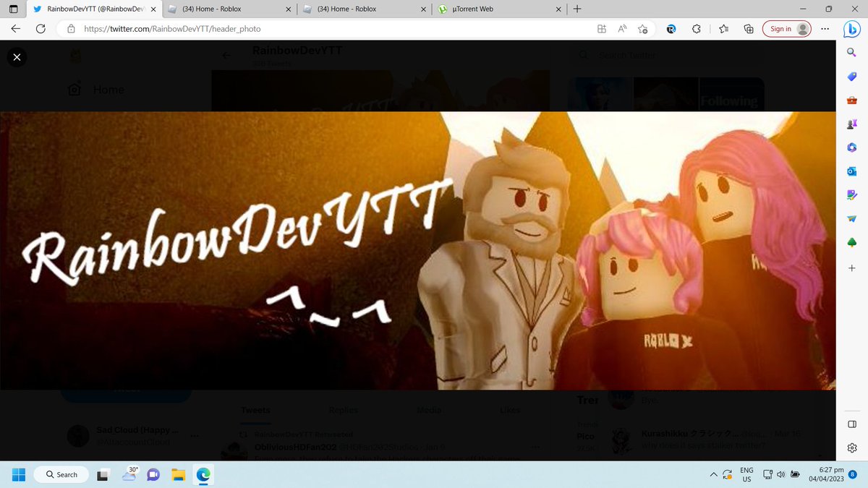Open the Shopping tag icon in sidebar
868x488 pixels.
852,77
